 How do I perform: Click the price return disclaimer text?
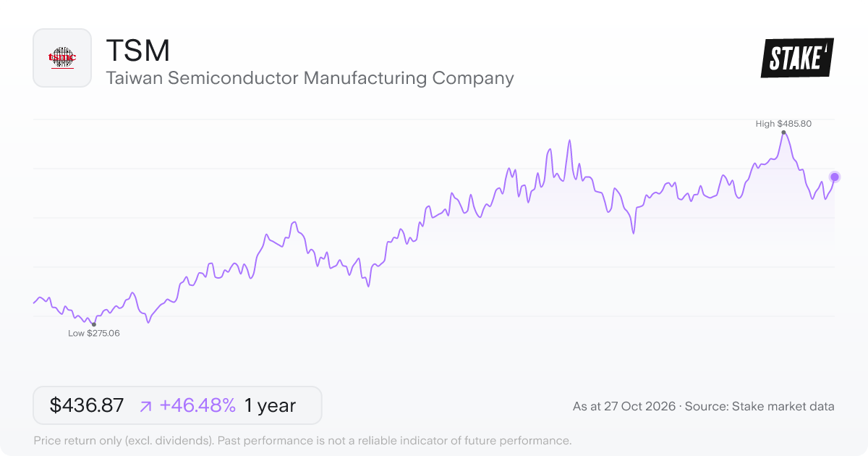[302, 440]
